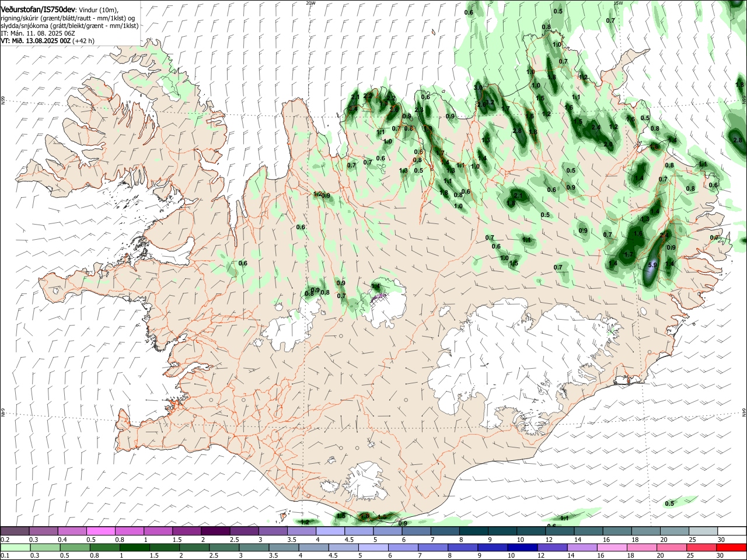
Task: Click the light purple swatch labeled 14 in rain legend
Action: point(582,547)
